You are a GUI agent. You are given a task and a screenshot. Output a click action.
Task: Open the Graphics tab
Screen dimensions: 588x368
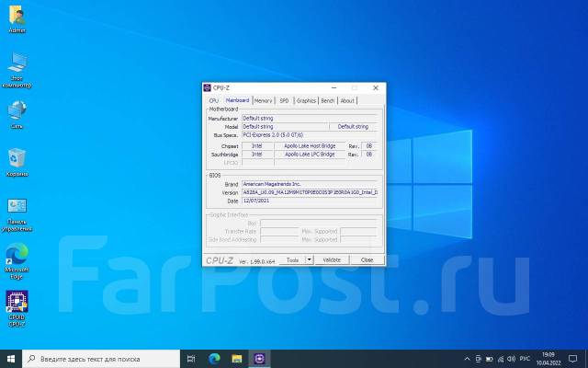[x=306, y=100]
